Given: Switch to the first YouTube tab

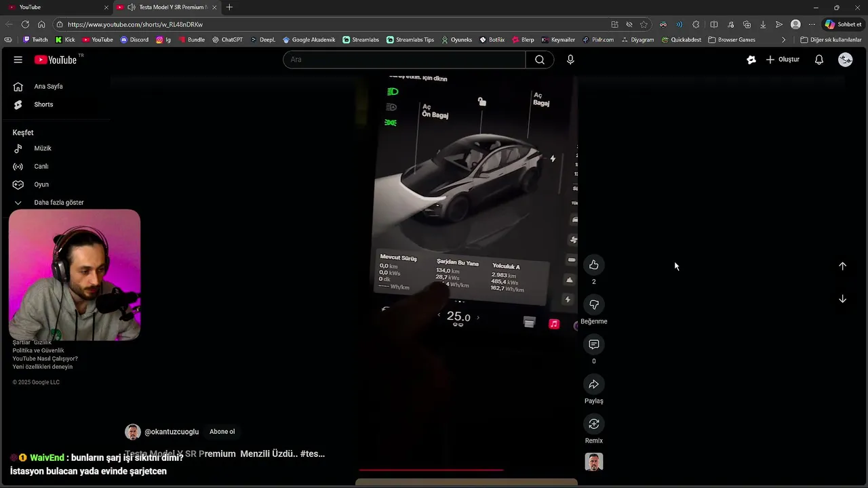Looking at the screenshot, I should click(57, 7).
